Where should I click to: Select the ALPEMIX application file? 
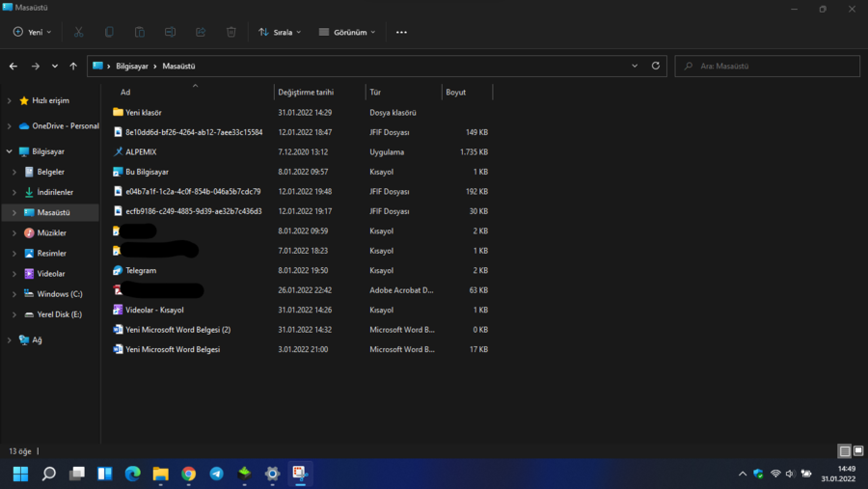pyautogui.click(x=141, y=151)
